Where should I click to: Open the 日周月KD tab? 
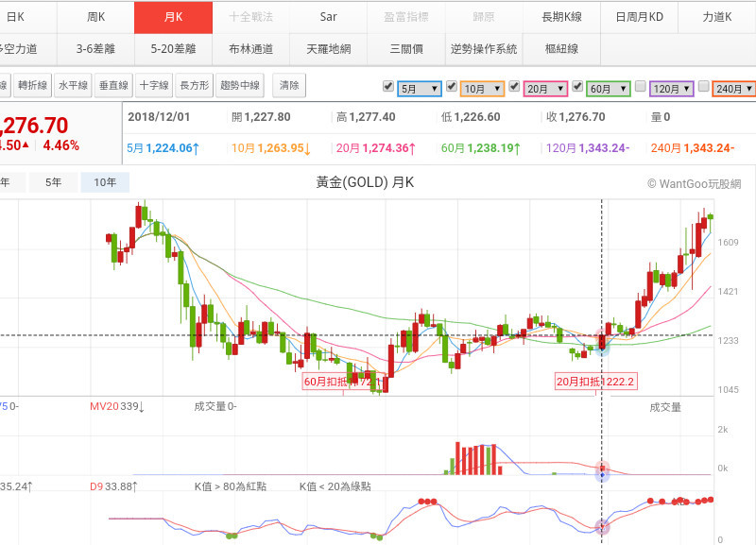coord(639,17)
